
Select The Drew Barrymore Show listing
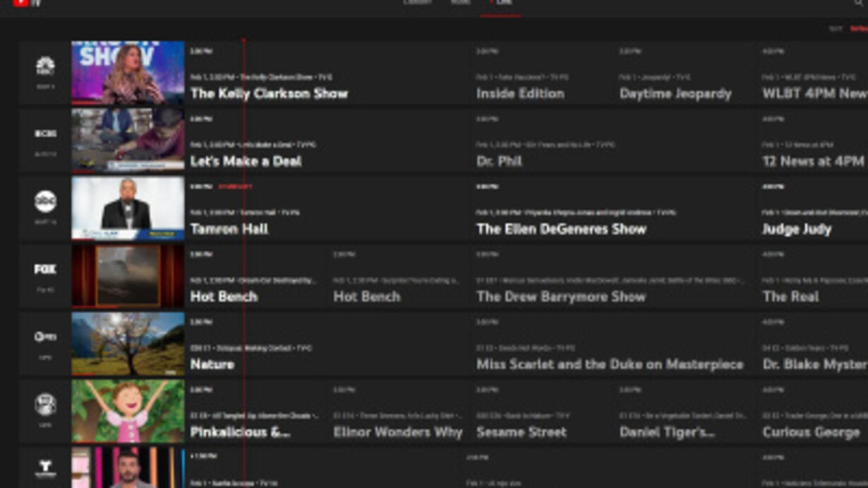[x=561, y=297]
